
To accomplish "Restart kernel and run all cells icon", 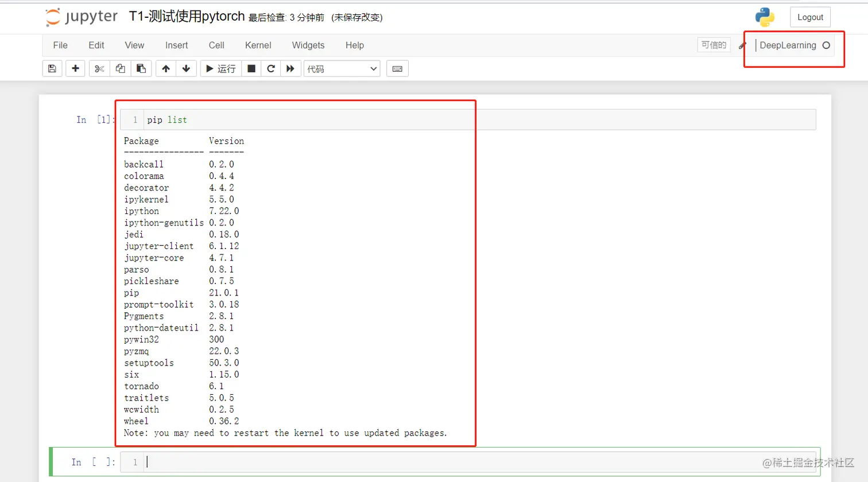I will pyautogui.click(x=290, y=69).
